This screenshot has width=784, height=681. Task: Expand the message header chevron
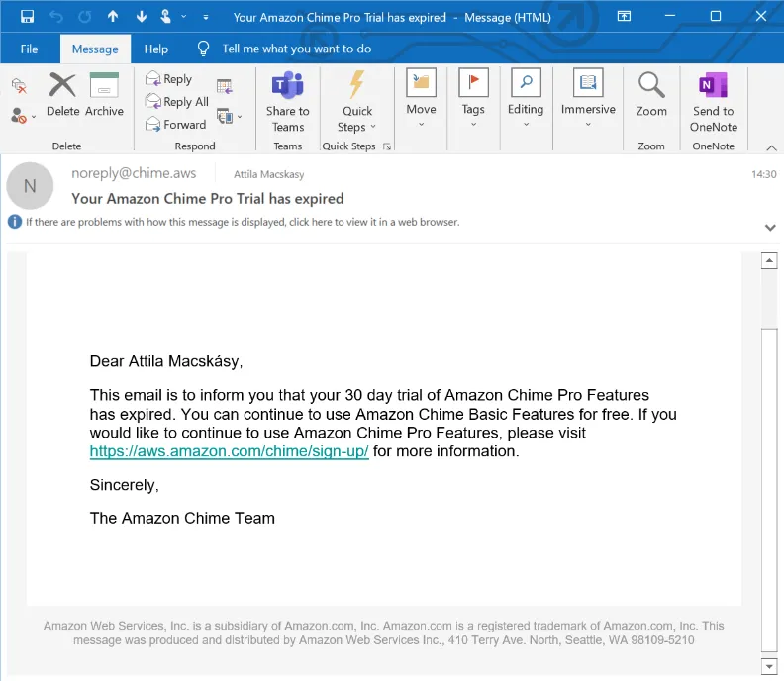click(770, 228)
